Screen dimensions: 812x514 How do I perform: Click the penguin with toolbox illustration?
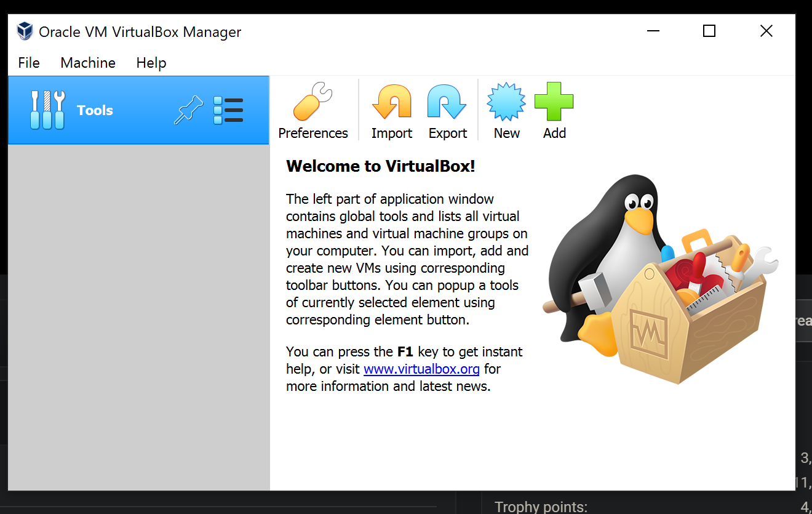[x=660, y=278]
